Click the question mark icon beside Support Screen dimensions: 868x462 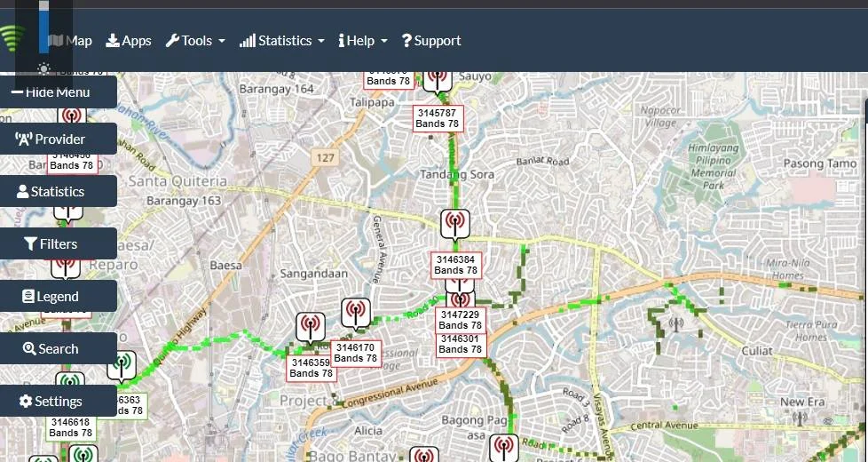click(x=406, y=41)
